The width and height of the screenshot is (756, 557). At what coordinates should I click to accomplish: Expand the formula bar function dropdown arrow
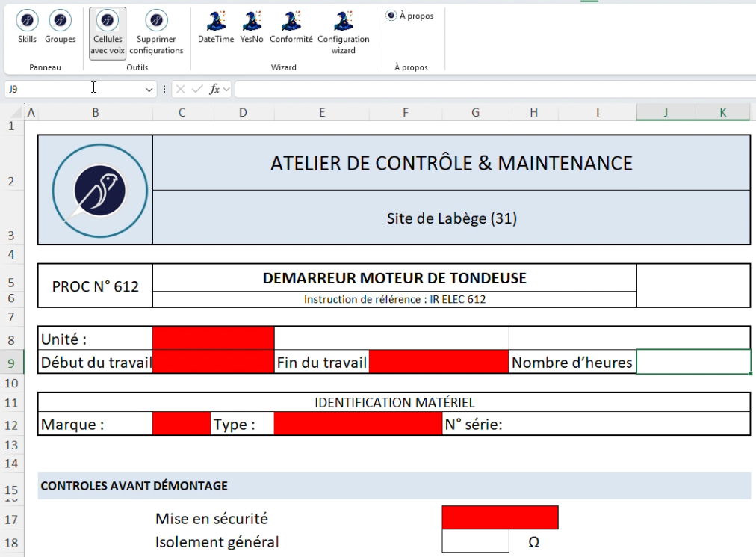227,89
